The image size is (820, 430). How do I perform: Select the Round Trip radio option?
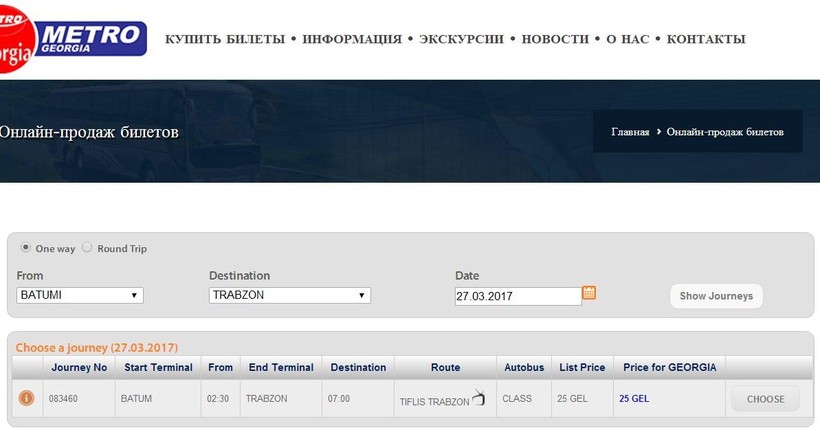tap(87, 247)
